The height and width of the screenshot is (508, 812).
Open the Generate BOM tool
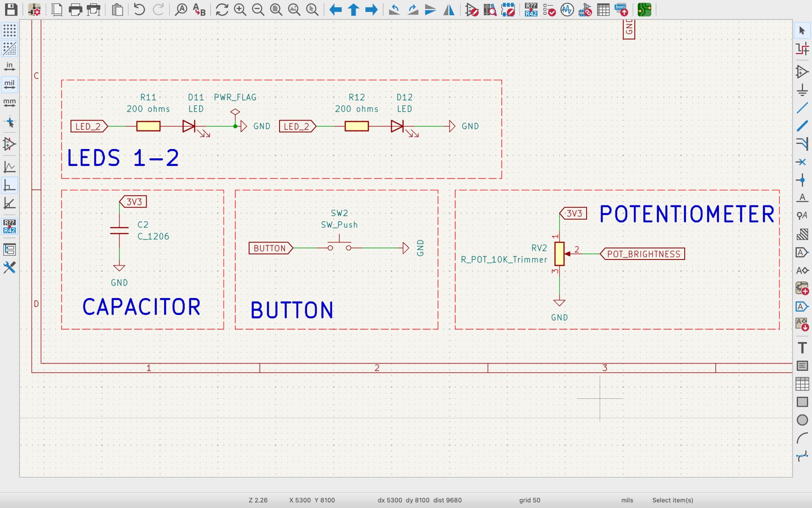tap(621, 9)
